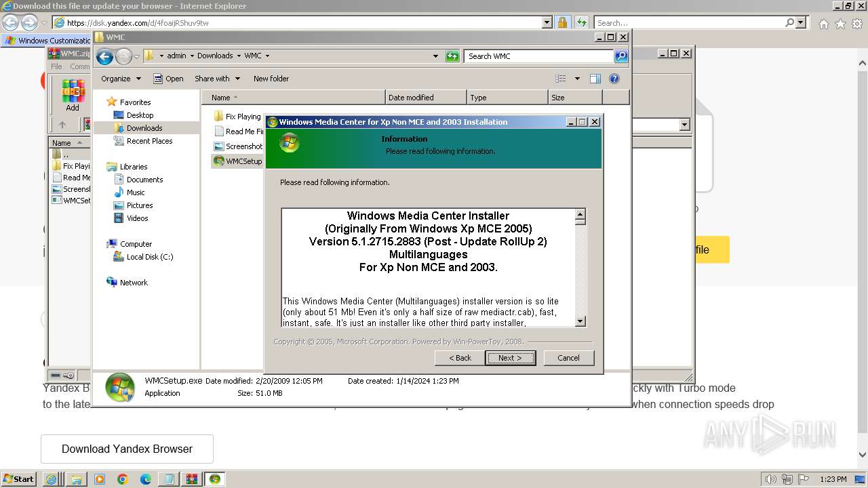Click the Add icon in WinRAR
Screen dimensions: 868x488
tap(73, 96)
